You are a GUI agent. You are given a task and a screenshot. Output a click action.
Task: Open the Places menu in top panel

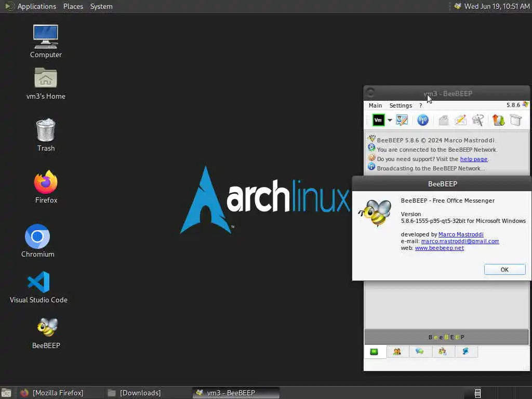tap(73, 6)
